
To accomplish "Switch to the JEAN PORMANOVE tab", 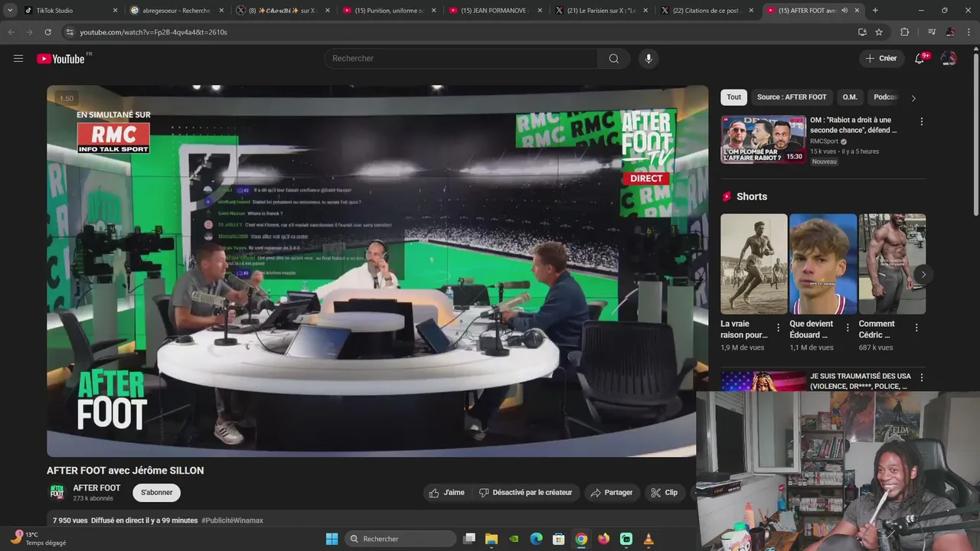I will [495, 11].
